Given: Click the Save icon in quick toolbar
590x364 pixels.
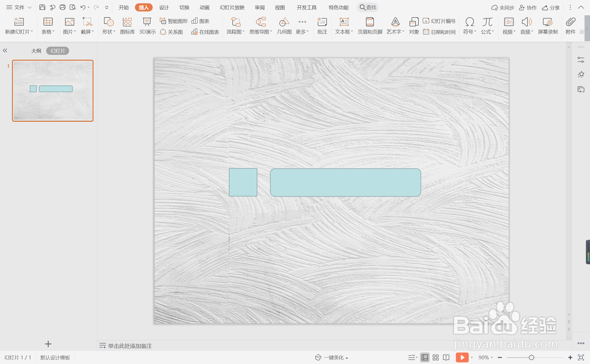Looking at the screenshot, I should 42,7.
